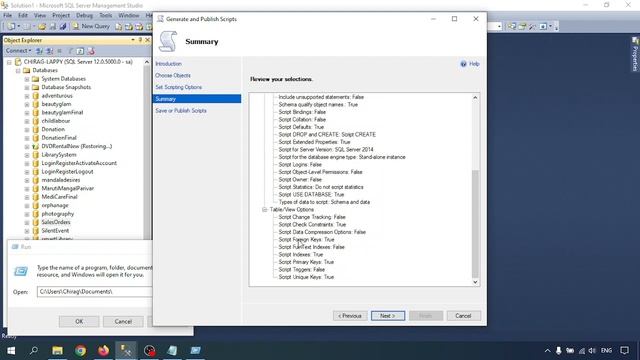Expand the System Databases folder
Viewport: 640px width, 360px height.
(x=27, y=79)
